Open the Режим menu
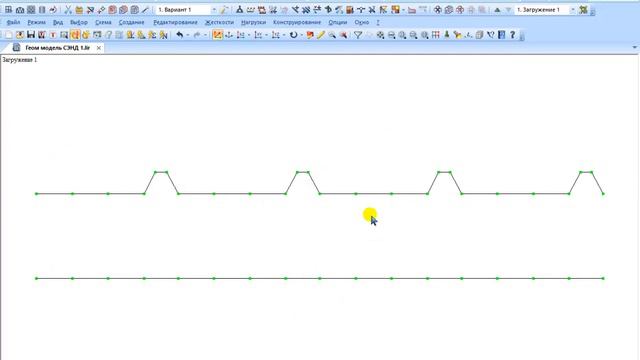 (36, 22)
